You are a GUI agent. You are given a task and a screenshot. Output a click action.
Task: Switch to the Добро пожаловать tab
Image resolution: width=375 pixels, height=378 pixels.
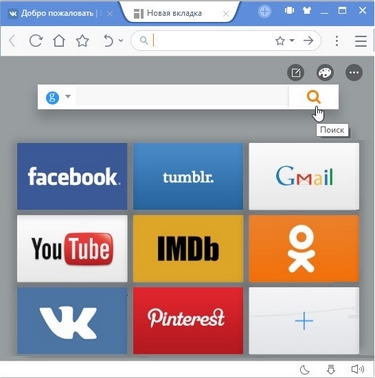click(57, 13)
